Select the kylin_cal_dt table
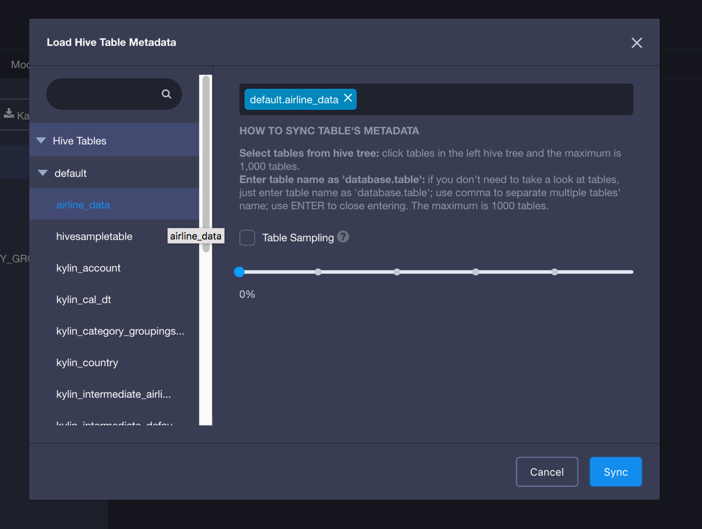Viewport: 702px width, 529px height. pos(83,300)
